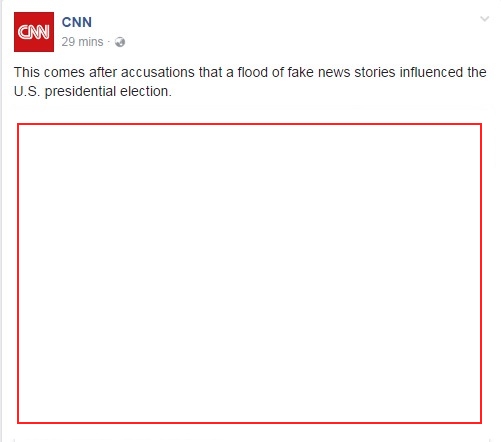This screenshot has width=501, height=442.
Task: Open the 29 mins timestamp permalink
Action: pos(82,42)
